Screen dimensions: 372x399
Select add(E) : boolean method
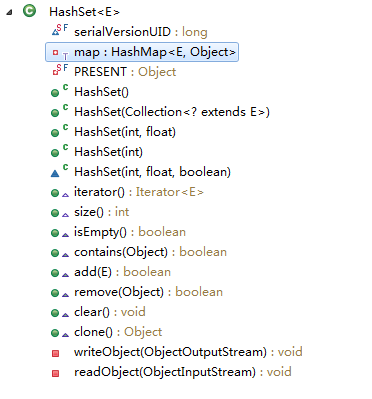pos(122,272)
